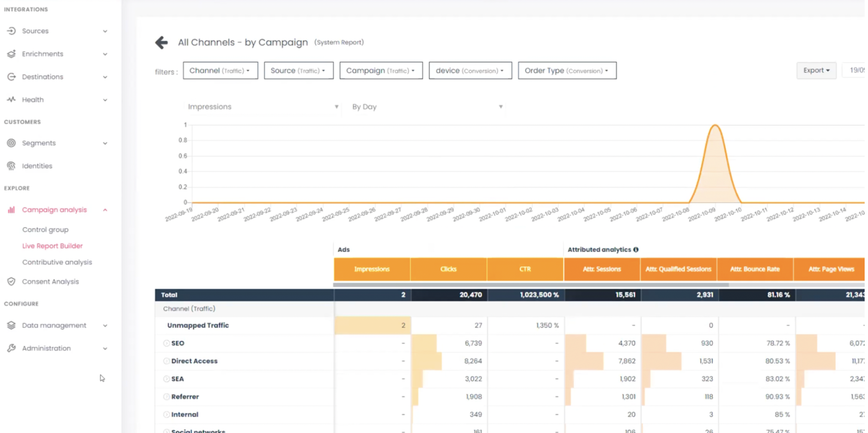Expand the Enrichments menu chevron
The width and height of the screenshot is (868, 433).
coord(105,54)
